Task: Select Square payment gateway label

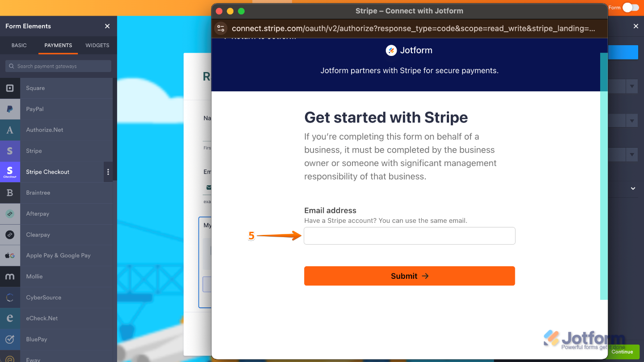Action: 35,88
